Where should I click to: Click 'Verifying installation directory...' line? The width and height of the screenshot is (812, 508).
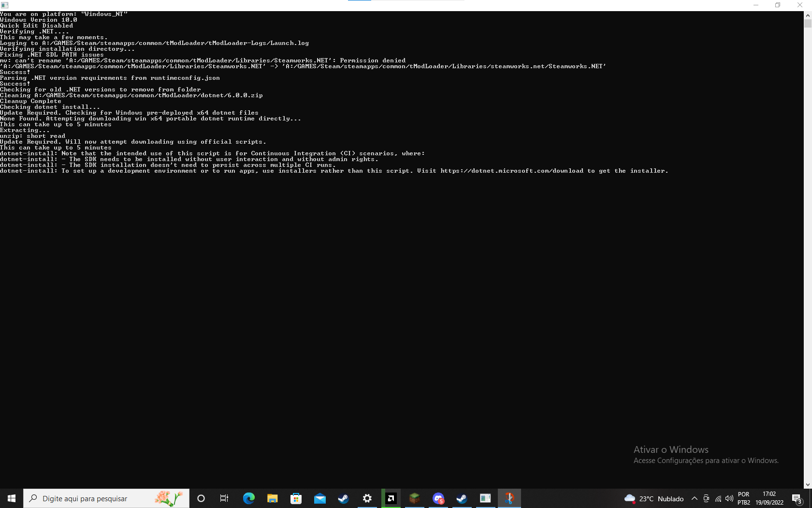(67, 49)
